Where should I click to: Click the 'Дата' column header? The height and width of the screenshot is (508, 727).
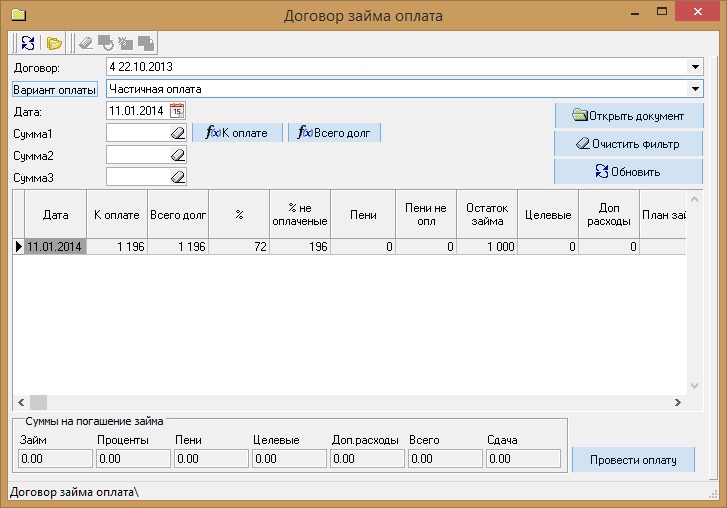coord(56,215)
